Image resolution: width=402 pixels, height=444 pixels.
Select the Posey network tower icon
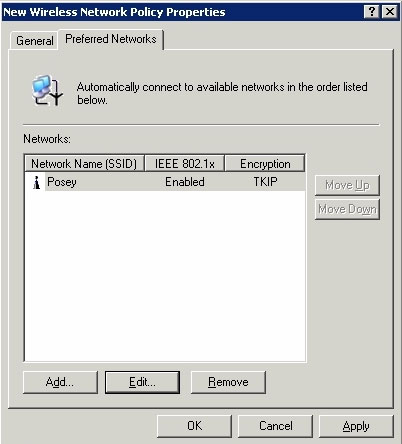tap(37, 182)
